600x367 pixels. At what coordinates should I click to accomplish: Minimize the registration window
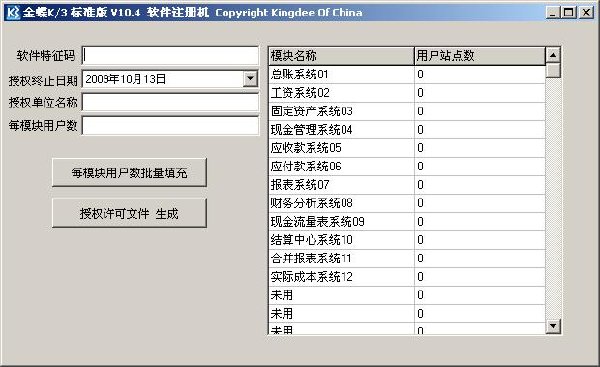(x=552, y=13)
